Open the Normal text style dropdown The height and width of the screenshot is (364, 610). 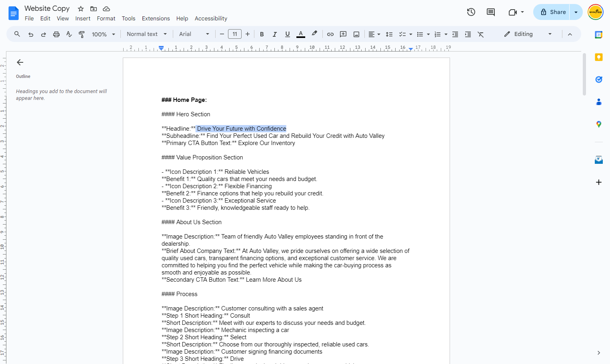pyautogui.click(x=147, y=34)
